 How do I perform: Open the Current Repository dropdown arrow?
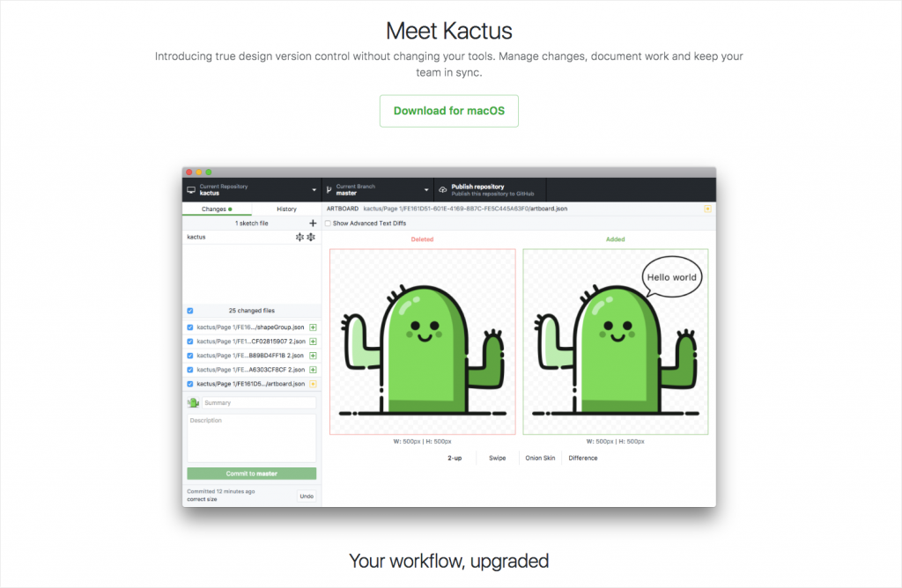314,189
